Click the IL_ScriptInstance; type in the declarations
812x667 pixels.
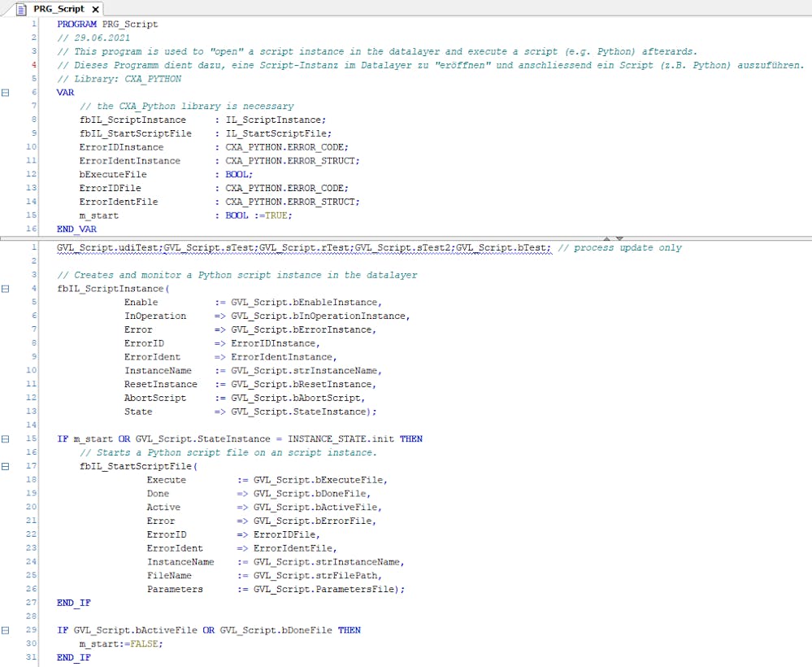(276, 120)
